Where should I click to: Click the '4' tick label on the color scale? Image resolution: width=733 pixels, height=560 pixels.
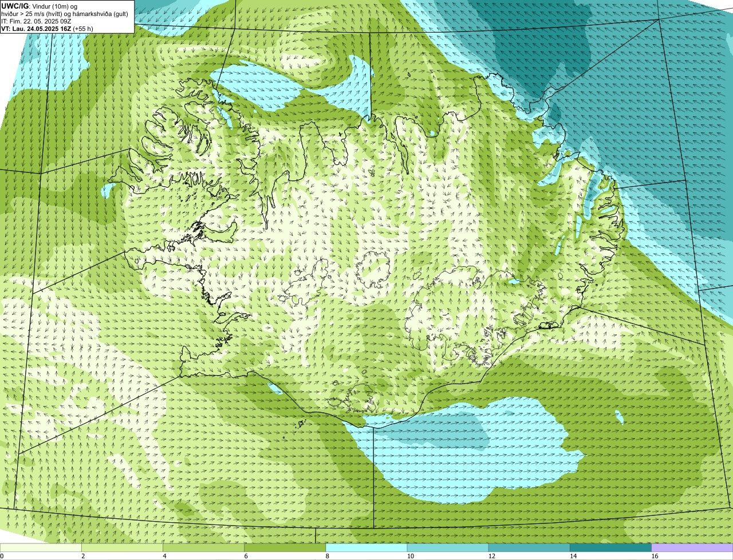(164, 556)
